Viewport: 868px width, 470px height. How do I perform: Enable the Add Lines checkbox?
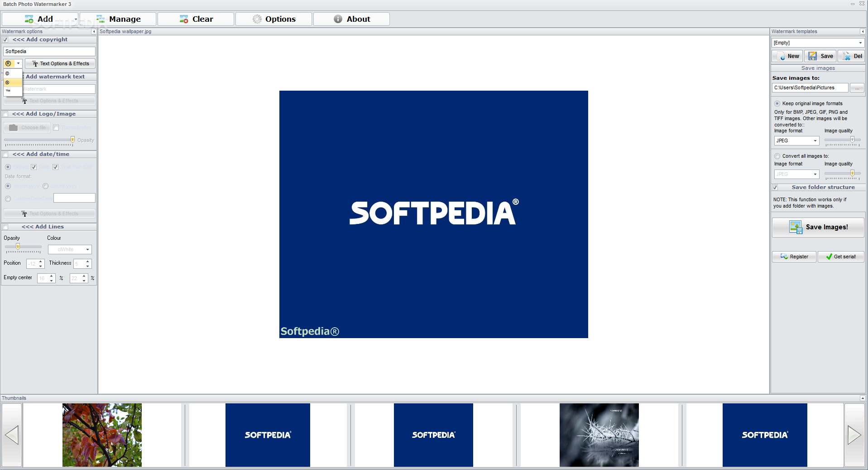point(5,227)
